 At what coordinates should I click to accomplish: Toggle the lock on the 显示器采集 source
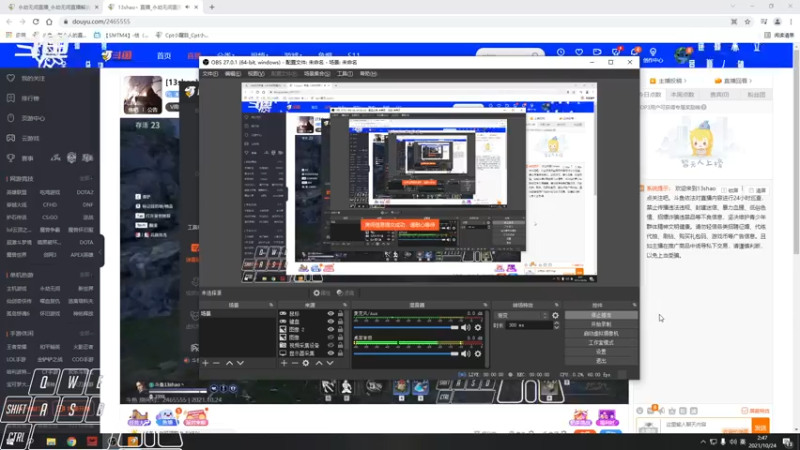[x=340, y=353]
